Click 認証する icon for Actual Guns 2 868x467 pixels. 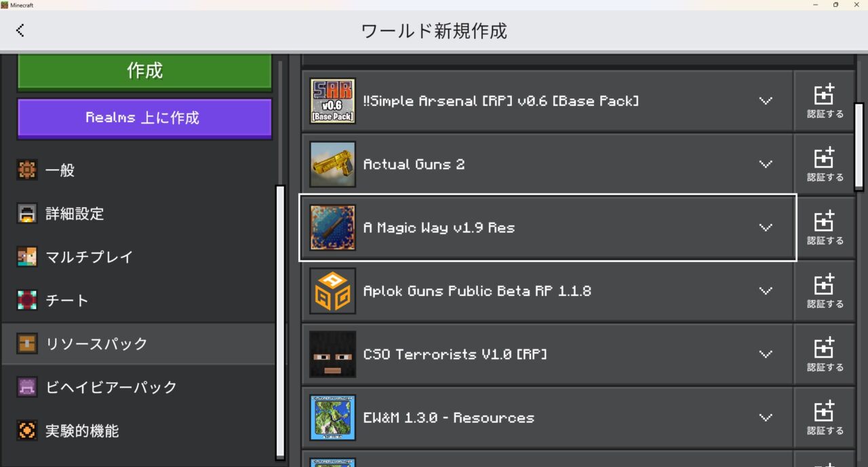(824, 164)
